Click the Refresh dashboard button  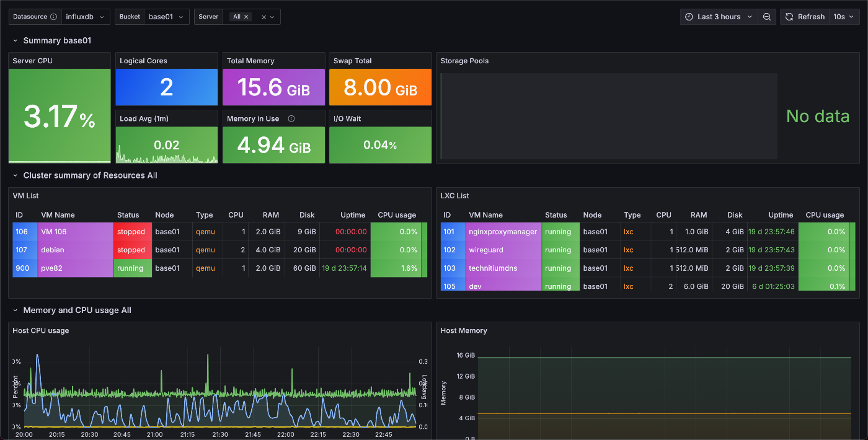click(805, 17)
